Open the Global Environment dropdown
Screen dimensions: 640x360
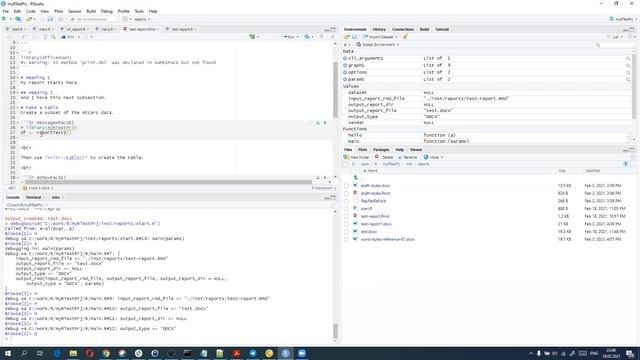tap(378, 44)
